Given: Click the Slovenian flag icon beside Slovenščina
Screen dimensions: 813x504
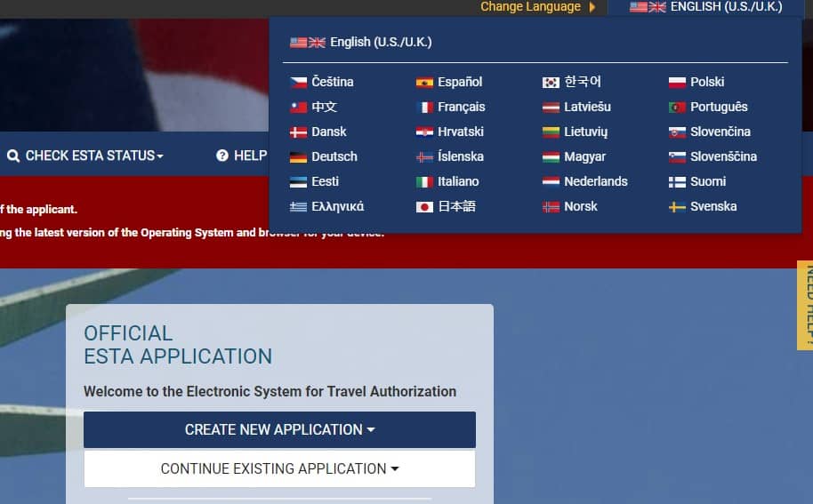Looking at the screenshot, I should (x=677, y=157).
